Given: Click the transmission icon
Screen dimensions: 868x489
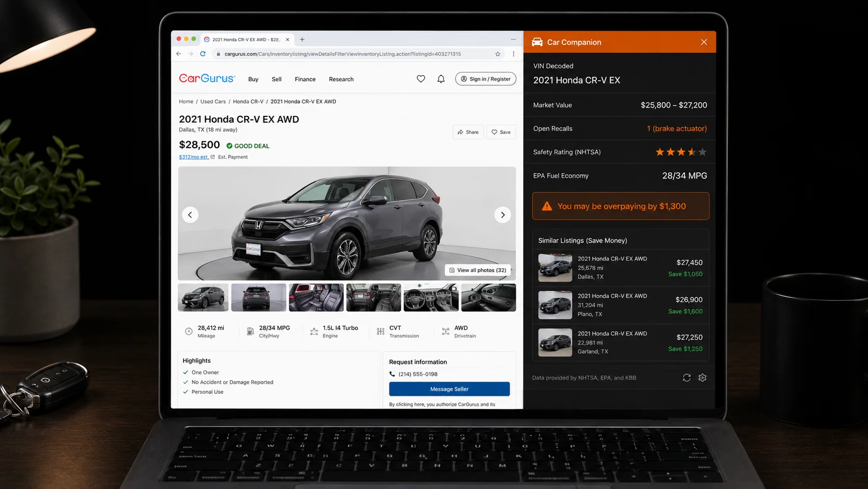Looking at the screenshot, I should pyautogui.click(x=381, y=332).
